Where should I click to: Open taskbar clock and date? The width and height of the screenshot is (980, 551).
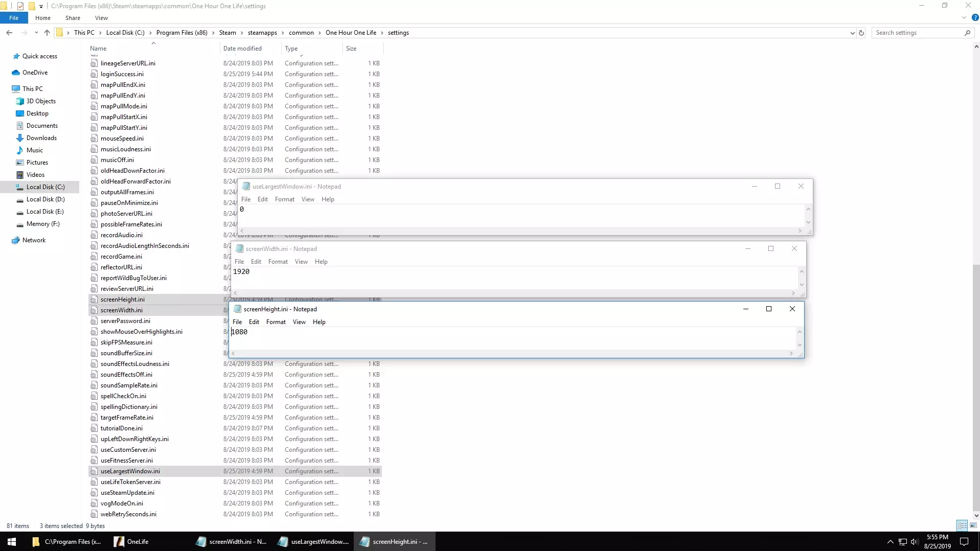coord(937,541)
